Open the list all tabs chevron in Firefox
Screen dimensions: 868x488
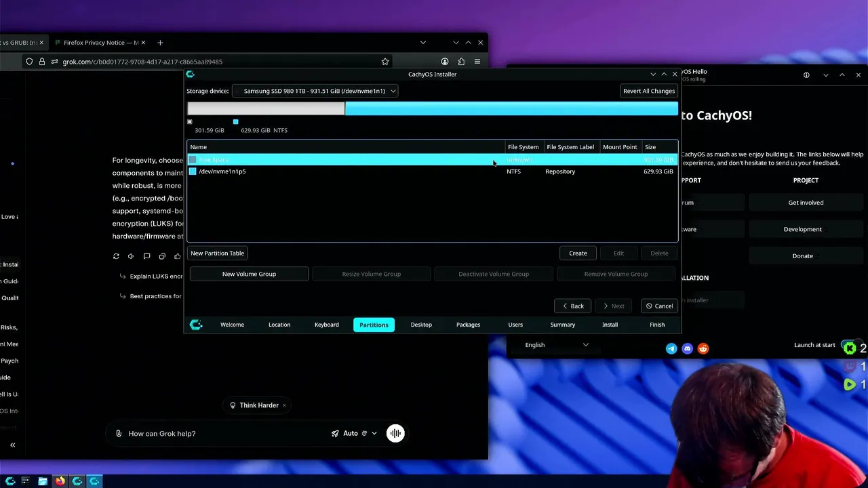pos(423,43)
